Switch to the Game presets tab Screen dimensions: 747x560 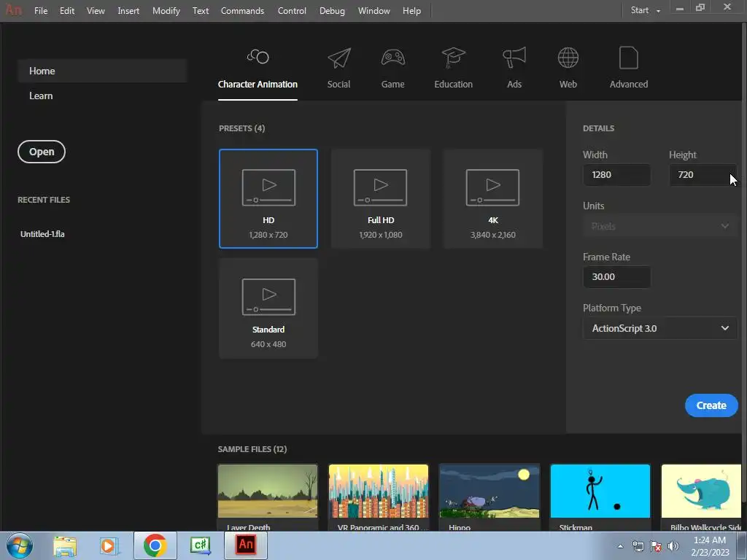[393, 69]
